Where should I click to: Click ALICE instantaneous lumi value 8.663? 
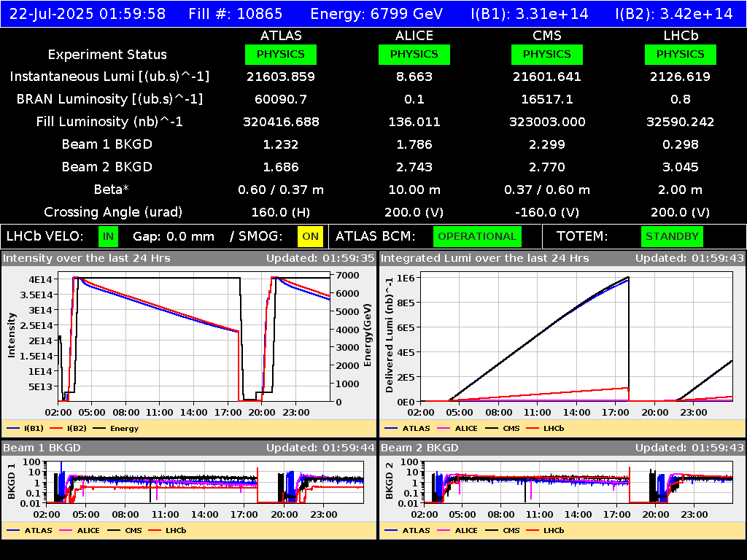414,77
